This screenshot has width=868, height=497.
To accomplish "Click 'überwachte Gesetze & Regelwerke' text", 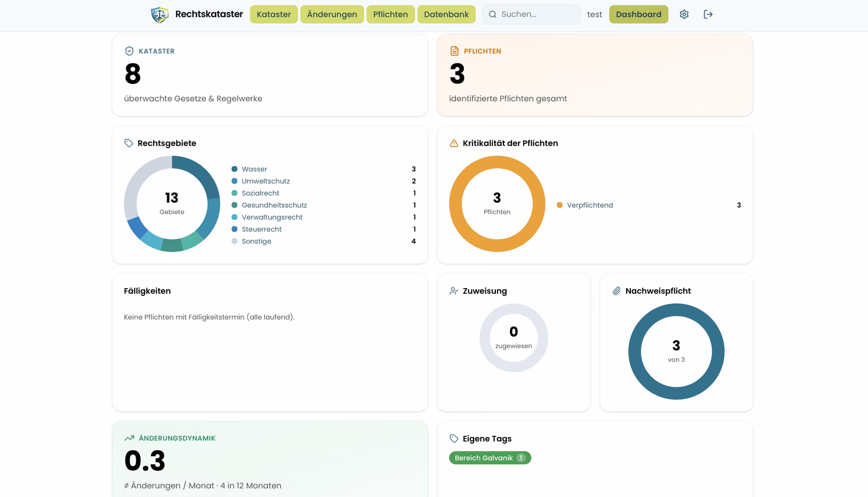I will pyautogui.click(x=193, y=99).
